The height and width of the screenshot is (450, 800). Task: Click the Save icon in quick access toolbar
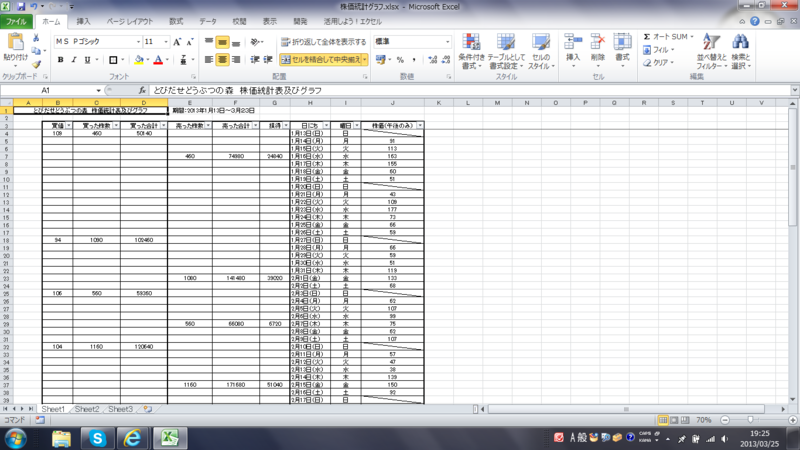pyautogui.click(x=21, y=7)
